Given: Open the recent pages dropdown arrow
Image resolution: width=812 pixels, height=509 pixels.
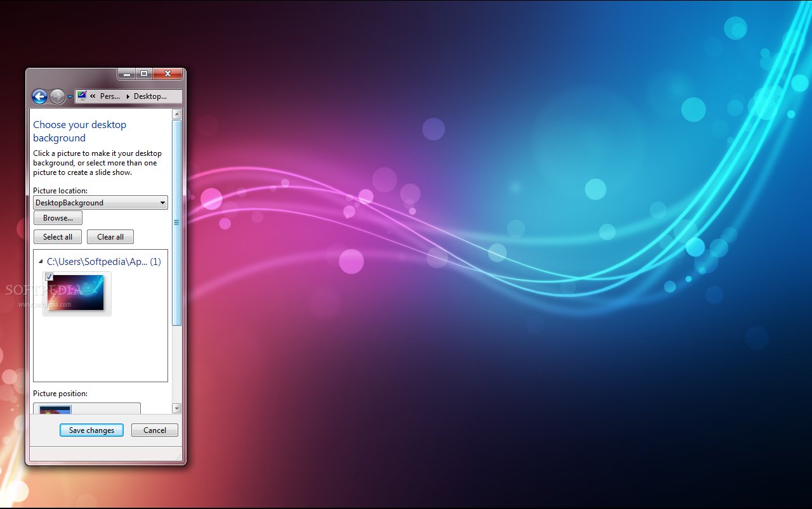Looking at the screenshot, I should click(70, 97).
